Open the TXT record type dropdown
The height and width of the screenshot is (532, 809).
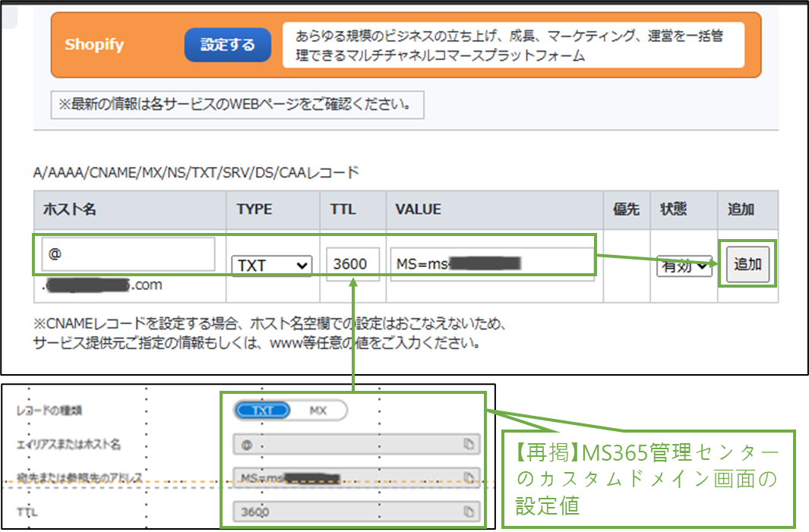[x=272, y=266]
